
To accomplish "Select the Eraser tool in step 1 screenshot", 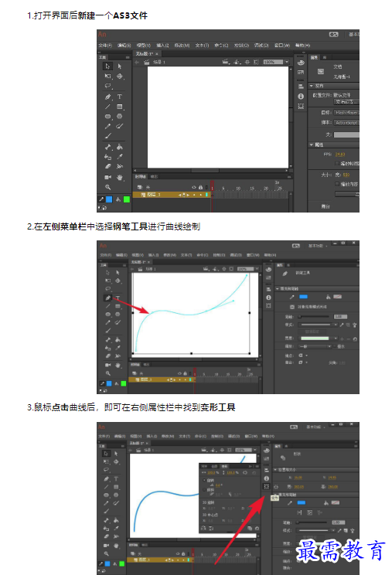I will (107, 166).
